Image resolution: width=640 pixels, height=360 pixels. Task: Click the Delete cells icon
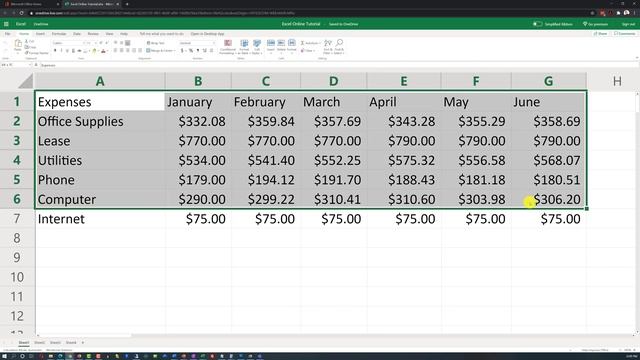[281, 43]
